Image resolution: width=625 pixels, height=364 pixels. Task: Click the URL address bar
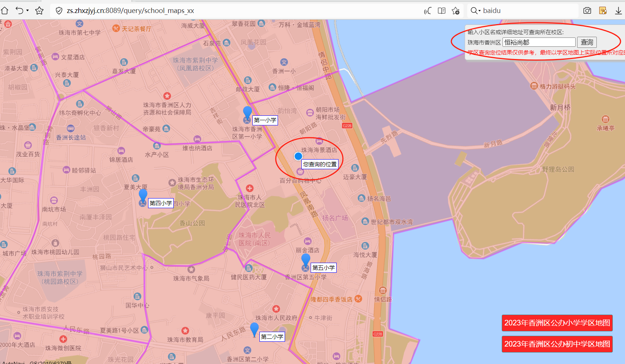(148, 10)
